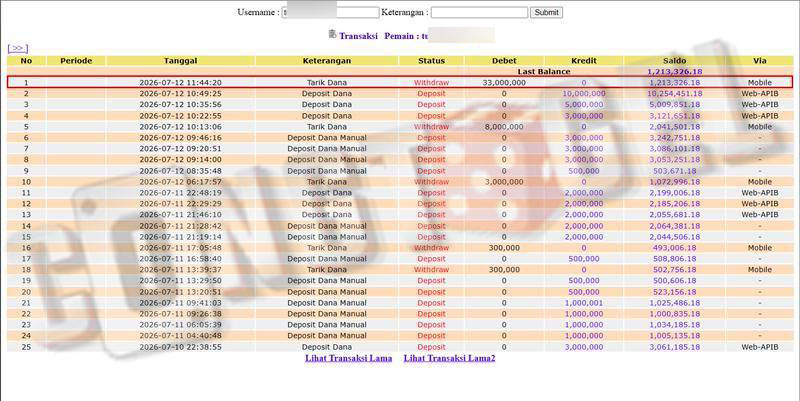Image resolution: width=800 pixels, height=401 pixels.
Task: Select kredit amount 5,000,000
Action: tap(584, 105)
